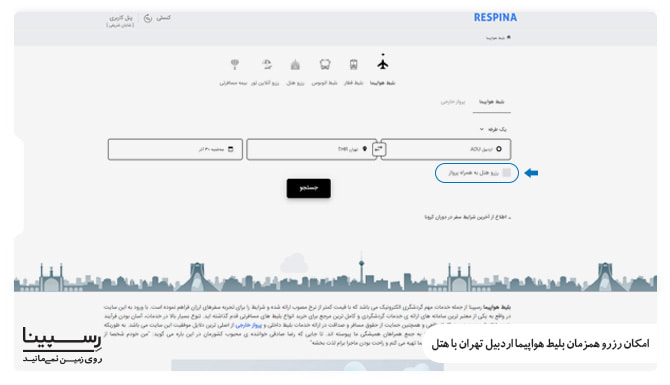Viewport: 670px width, 385px height.
Task: Open the travel insurance umbrella icon
Action: click(235, 65)
